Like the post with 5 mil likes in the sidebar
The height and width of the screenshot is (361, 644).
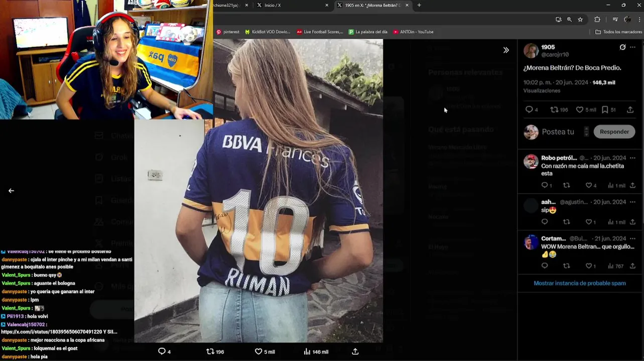585,110
